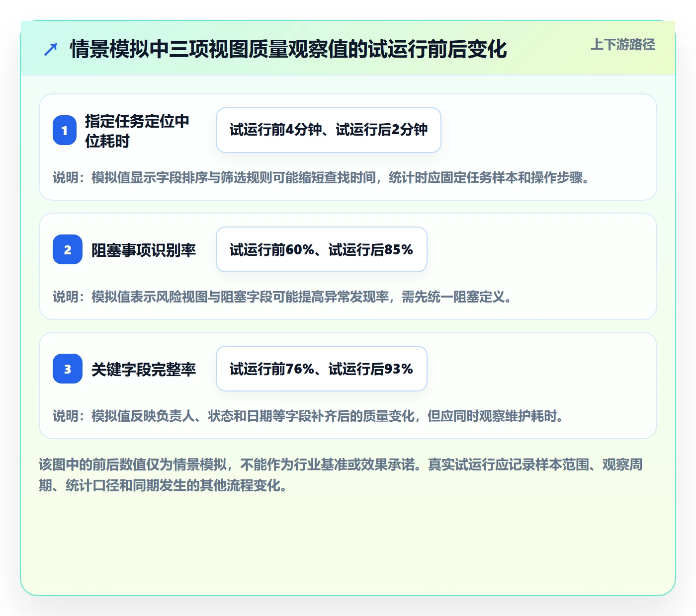Select the number 3 badge for 关键字段完整率
696x616 pixels.
(68, 369)
